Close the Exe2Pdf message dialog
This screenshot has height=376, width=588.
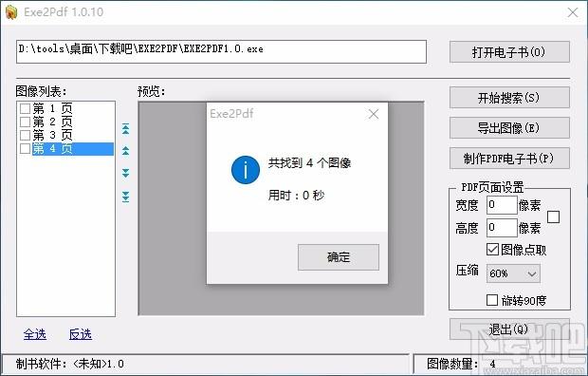click(373, 114)
